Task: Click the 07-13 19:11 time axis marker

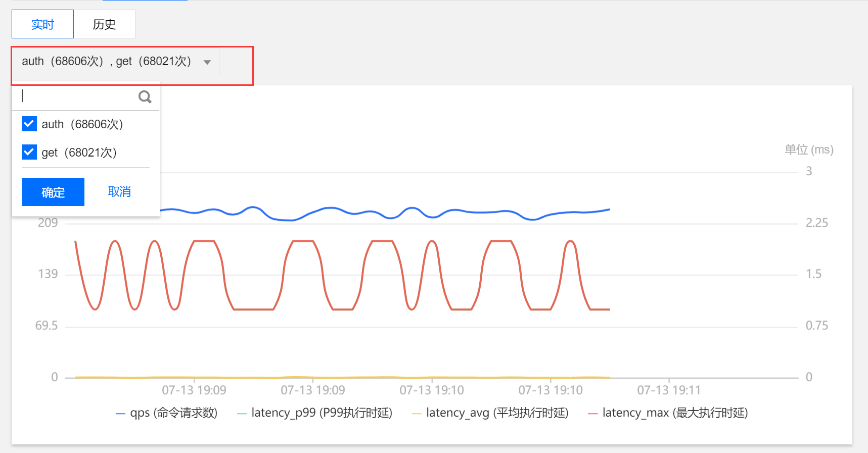Action: [669, 390]
